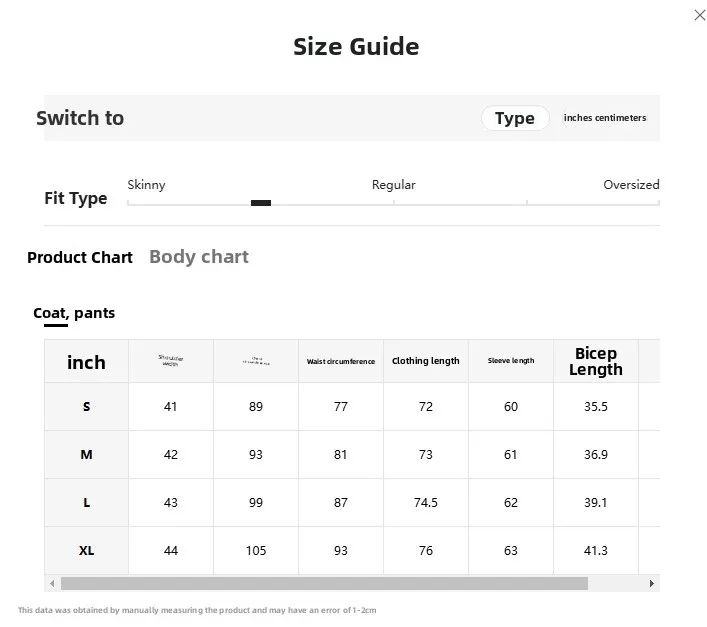Click the Clothing length column header
This screenshot has width=707, height=627.
pyautogui.click(x=426, y=361)
